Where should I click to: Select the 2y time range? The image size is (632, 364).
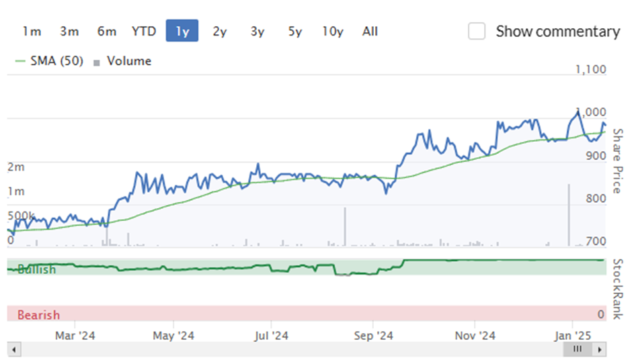point(220,31)
